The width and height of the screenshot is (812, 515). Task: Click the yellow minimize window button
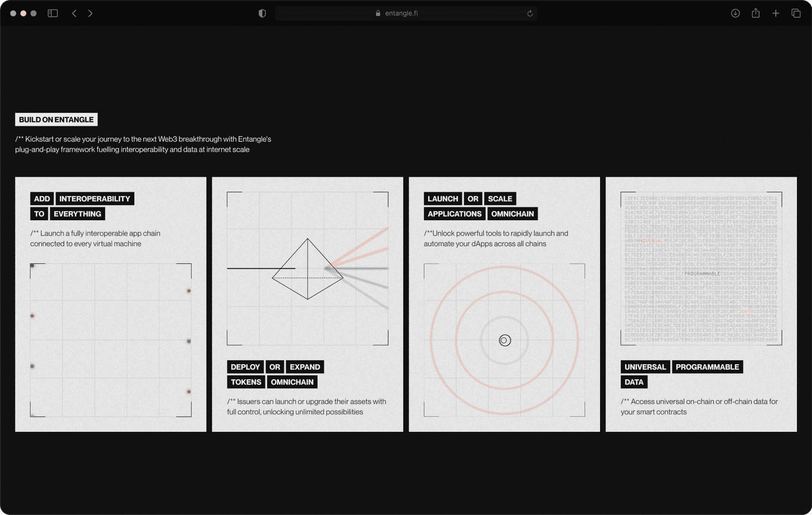[x=23, y=13]
